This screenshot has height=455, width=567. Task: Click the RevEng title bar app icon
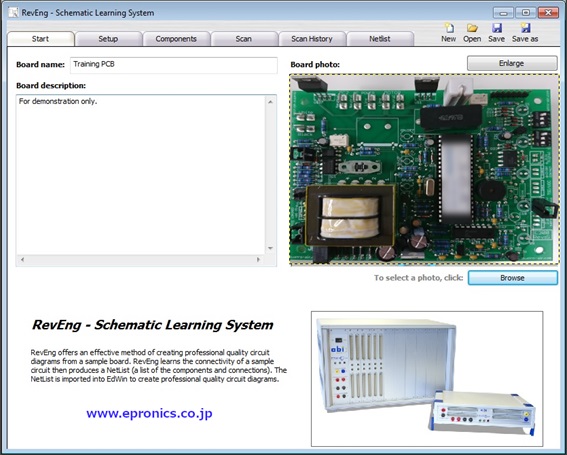[x=13, y=13]
